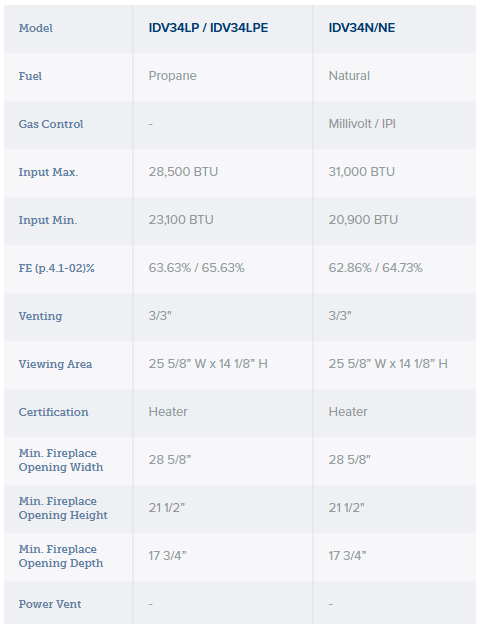This screenshot has width=480, height=629.
Task: Click the Min. Fireplace Opening Height label
Action: [63, 508]
